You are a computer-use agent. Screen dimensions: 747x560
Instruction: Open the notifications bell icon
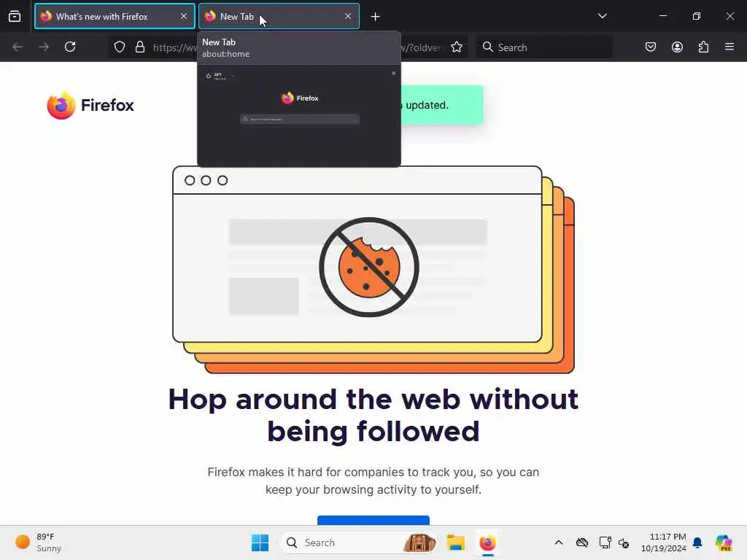pyautogui.click(x=697, y=542)
